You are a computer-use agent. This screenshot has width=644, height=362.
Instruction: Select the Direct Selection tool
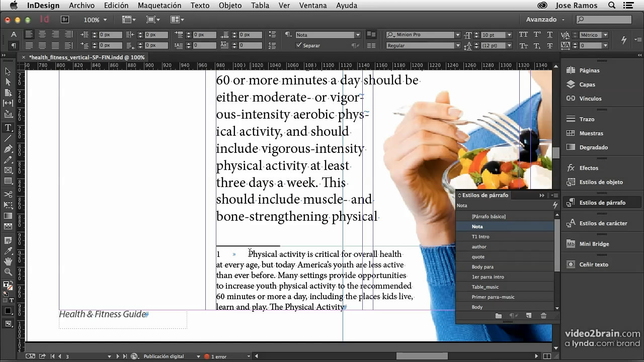point(8,82)
